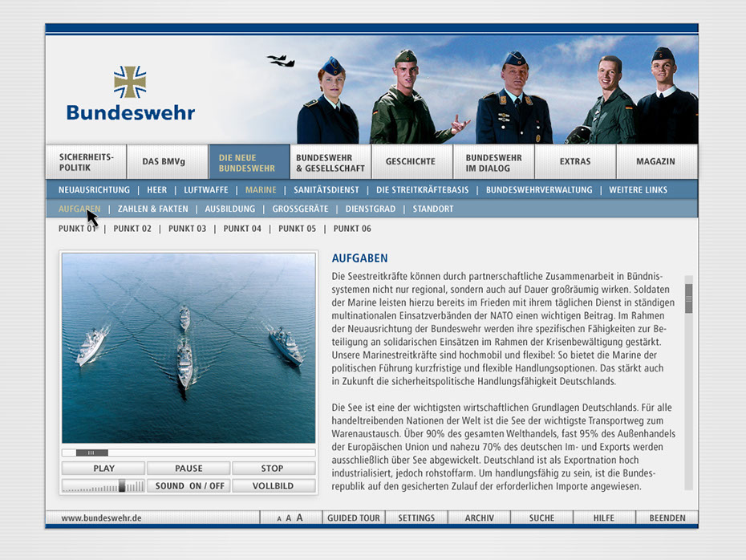746x560 pixels.
Task: Toggle video sound on or off
Action: click(189, 486)
